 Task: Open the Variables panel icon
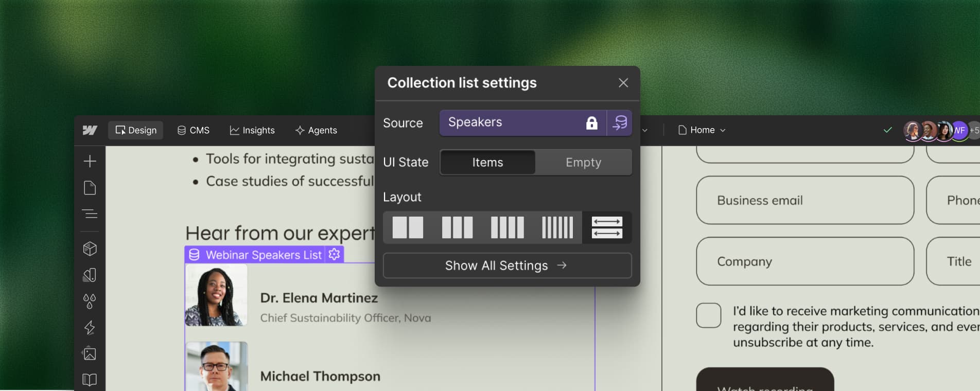pos(90,275)
